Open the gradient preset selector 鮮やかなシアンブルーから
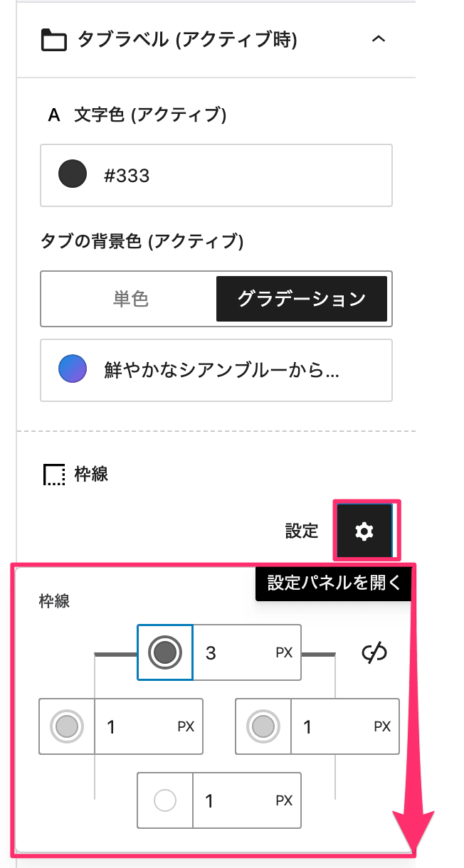The image size is (464, 868). [x=216, y=371]
